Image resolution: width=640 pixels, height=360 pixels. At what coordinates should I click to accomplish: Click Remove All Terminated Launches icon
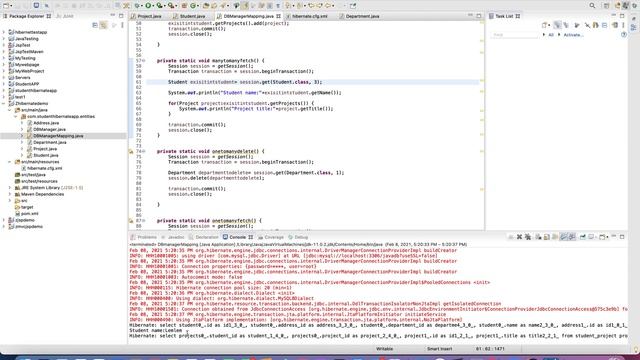528,237
